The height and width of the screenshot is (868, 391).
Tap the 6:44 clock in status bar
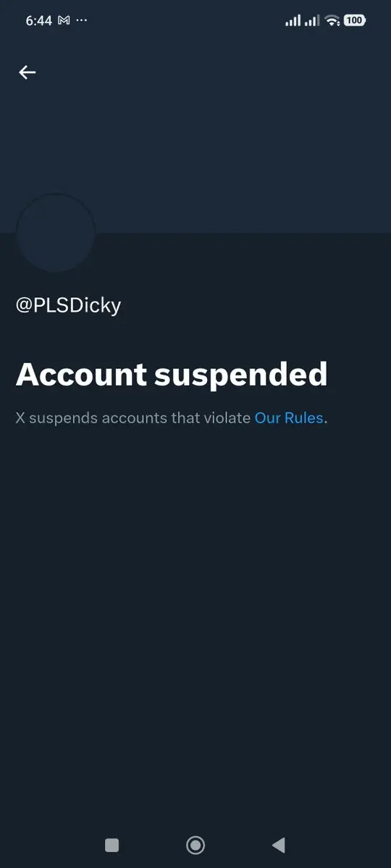(x=38, y=21)
